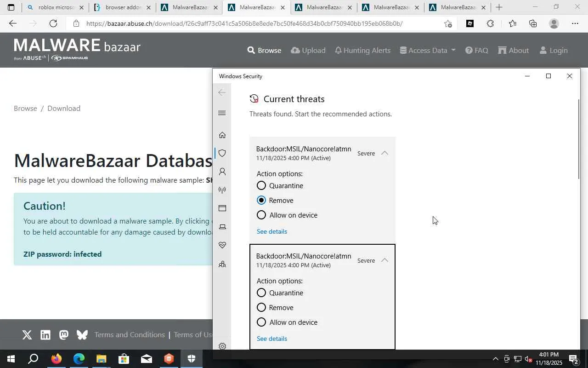
Task: Open Device security laptop icon
Action: pyautogui.click(x=222, y=227)
